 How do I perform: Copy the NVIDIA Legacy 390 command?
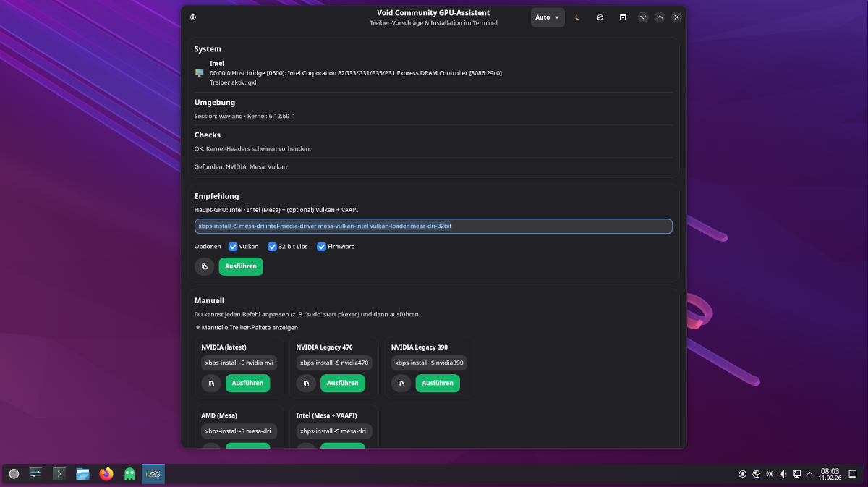click(401, 383)
